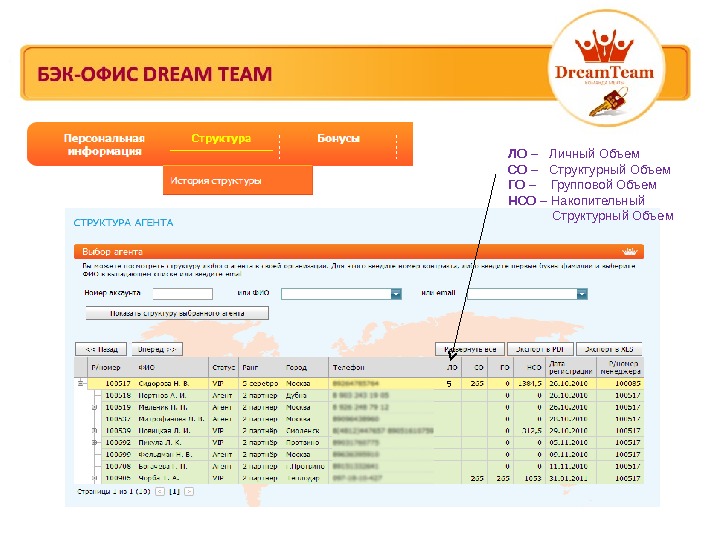Click account number 100519
Screen dimensions: 720x540
(x=118, y=407)
